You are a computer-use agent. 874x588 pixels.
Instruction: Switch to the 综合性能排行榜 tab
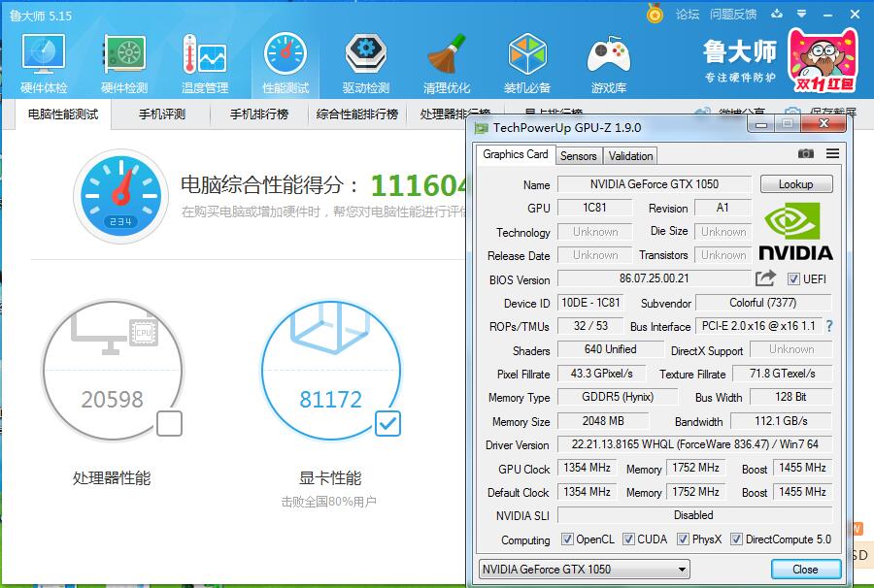click(x=357, y=114)
